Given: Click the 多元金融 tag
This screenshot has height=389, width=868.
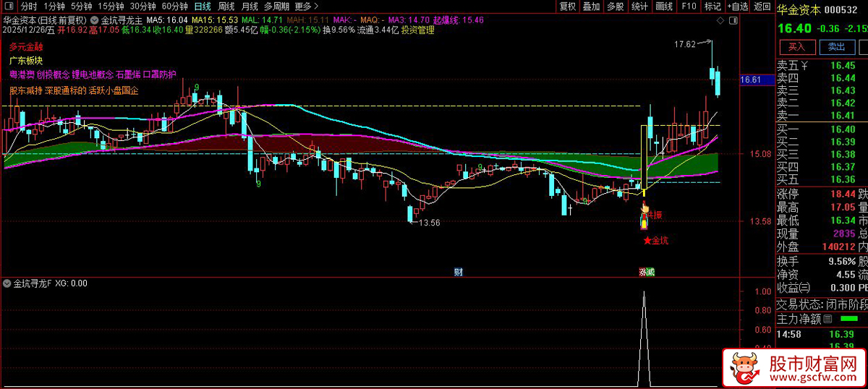Looking at the screenshot, I should 26,46.
